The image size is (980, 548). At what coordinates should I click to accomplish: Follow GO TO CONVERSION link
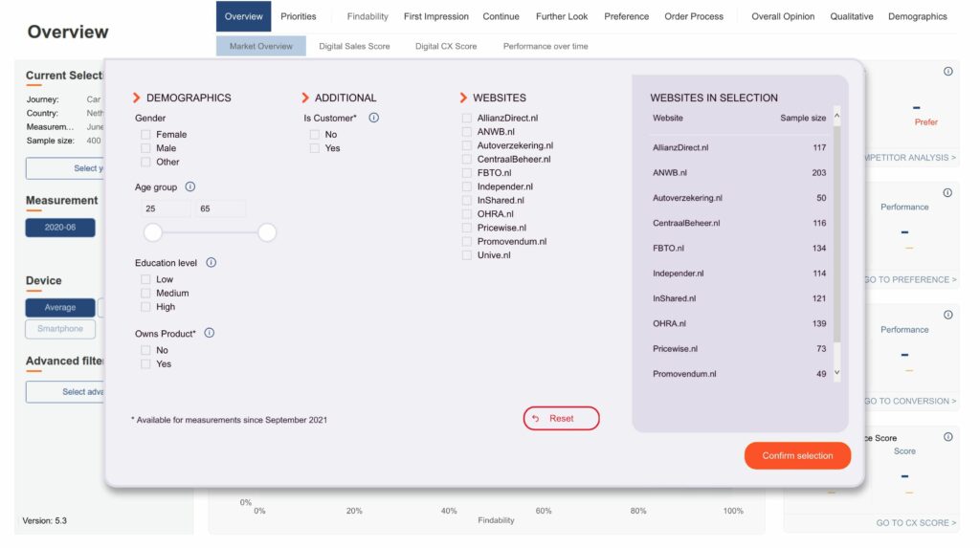(911, 401)
